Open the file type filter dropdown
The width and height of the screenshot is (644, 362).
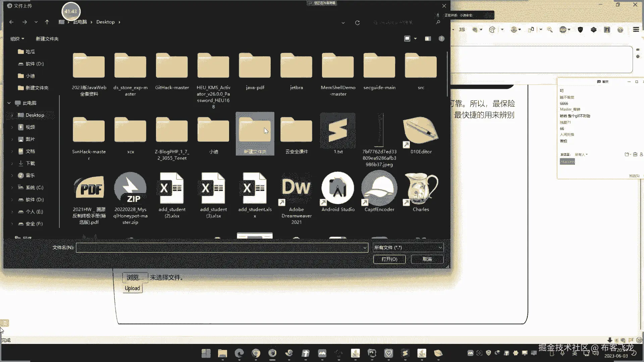[x=408, y=248]
